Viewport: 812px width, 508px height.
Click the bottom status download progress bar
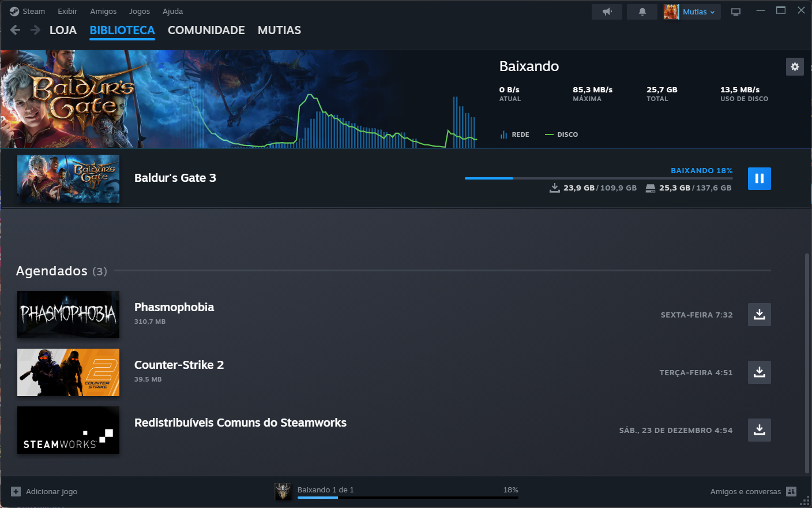coord(408,497)
